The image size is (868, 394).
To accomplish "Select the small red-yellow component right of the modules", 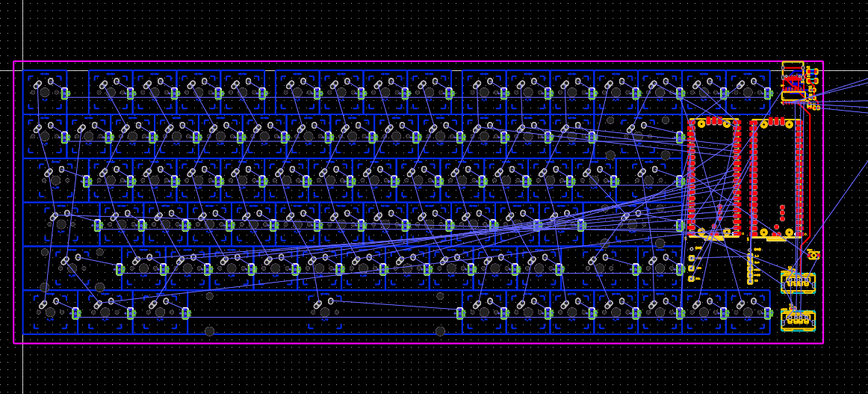I will coord(813,255).
